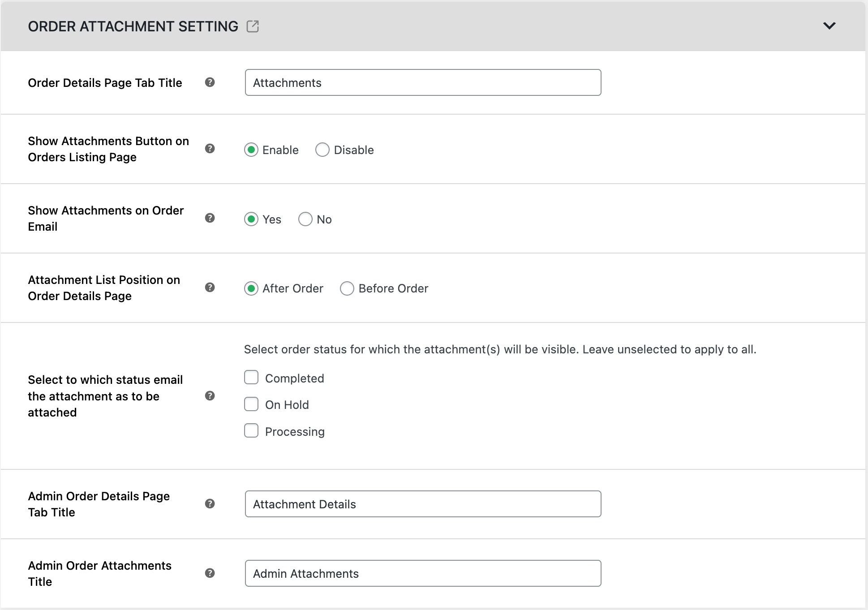Open the Order Details Page Tab Title help tooltip
Viewport: 868px width, 610px height.
[210, 82]
